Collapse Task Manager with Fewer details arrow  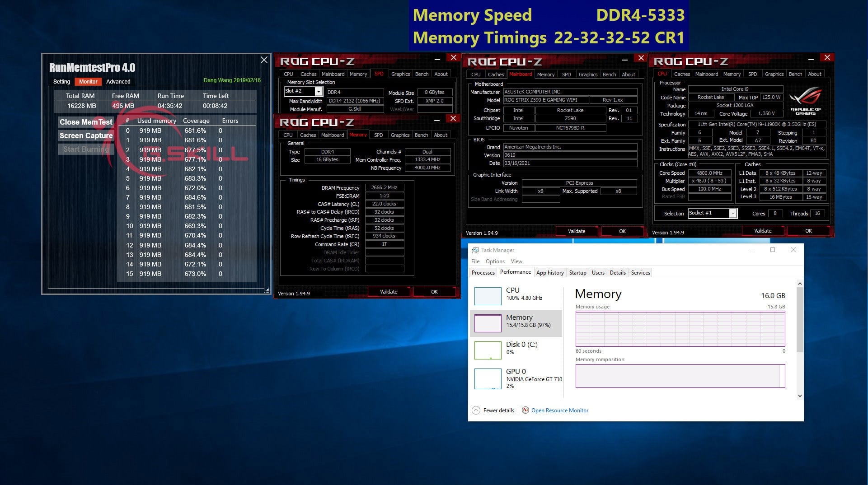(476, 410)
